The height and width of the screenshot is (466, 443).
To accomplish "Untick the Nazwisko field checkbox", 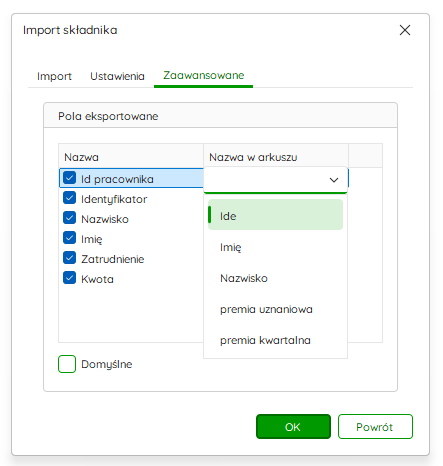I will (x=69, y=218).
